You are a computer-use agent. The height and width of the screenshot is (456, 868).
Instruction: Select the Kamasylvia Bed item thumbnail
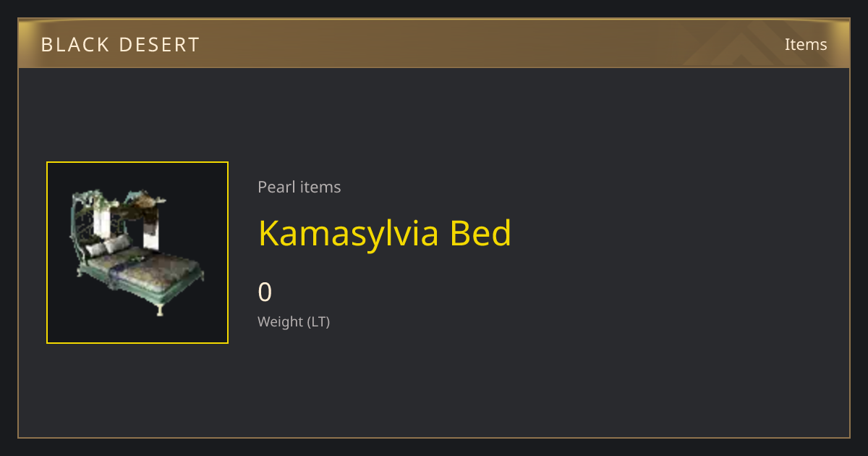(x=137, y=253)
